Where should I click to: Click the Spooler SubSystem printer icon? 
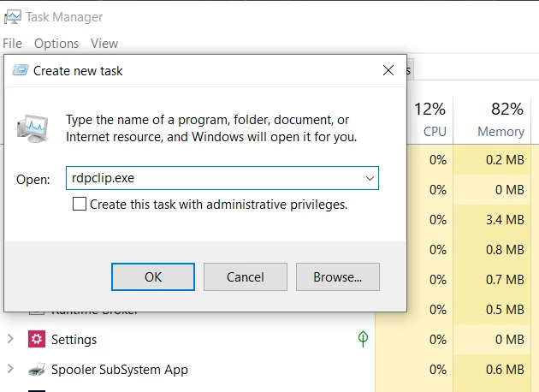37,370
